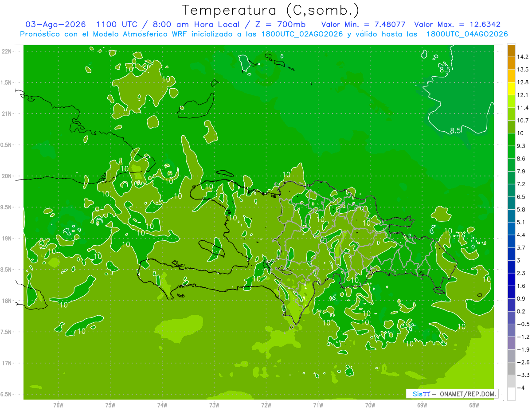Click the colorbar value "-4"
Screen dimensions: 532x411
point(521,388)
